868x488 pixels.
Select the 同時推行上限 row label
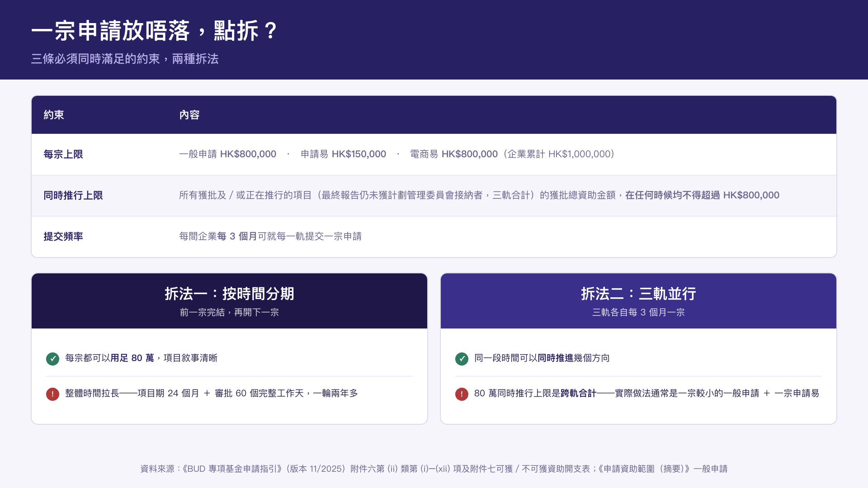[x=73, y=195]
